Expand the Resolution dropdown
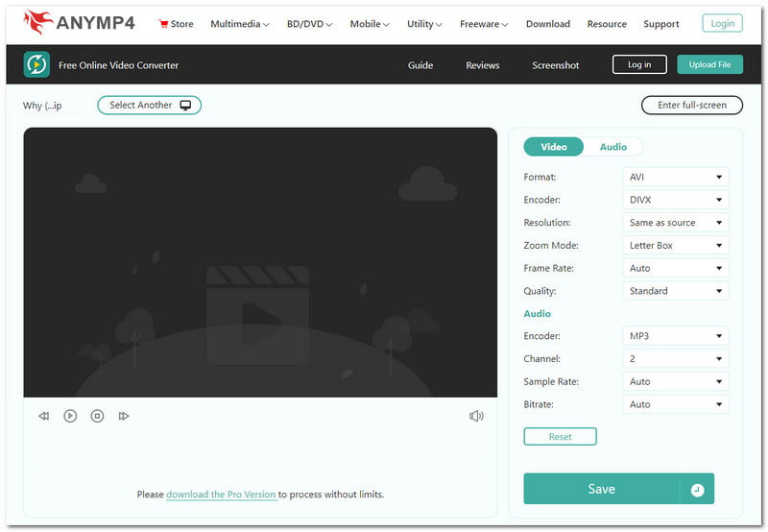 click(x=675, y=223)
